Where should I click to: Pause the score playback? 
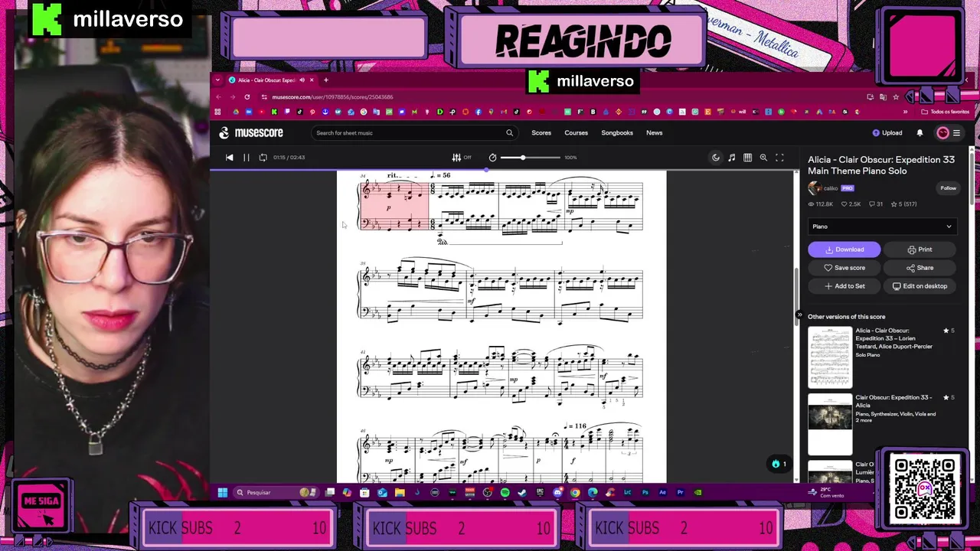247,157
